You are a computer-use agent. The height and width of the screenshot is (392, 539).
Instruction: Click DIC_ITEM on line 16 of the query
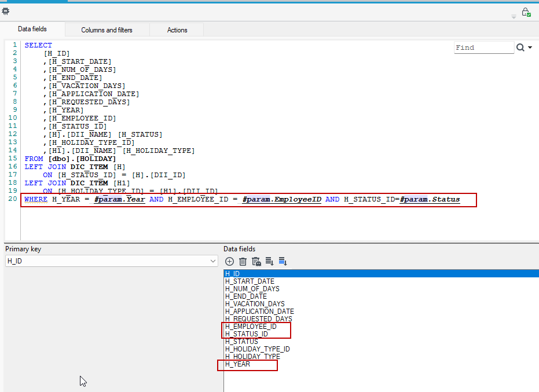[89, 167]
